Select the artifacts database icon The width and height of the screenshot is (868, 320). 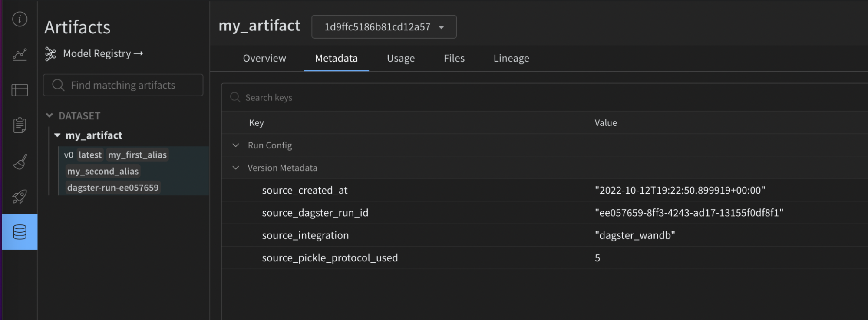20,232
